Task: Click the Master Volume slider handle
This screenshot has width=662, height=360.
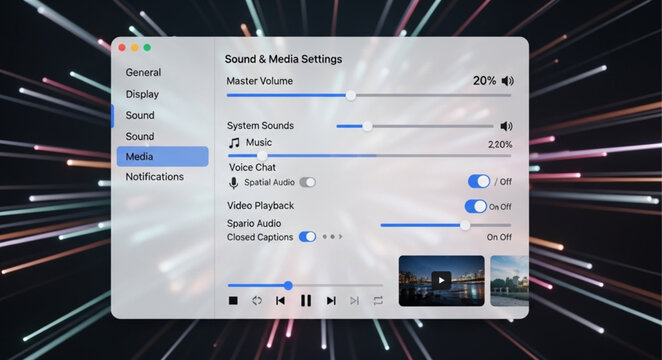Action: 350,95
